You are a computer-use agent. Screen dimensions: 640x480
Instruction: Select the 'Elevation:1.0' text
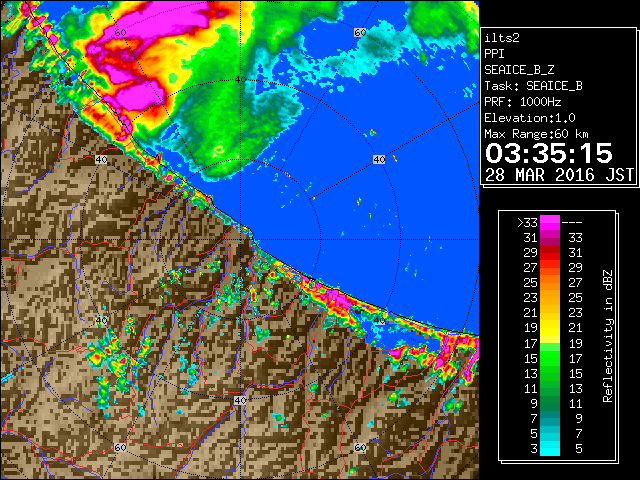[530, 118]
